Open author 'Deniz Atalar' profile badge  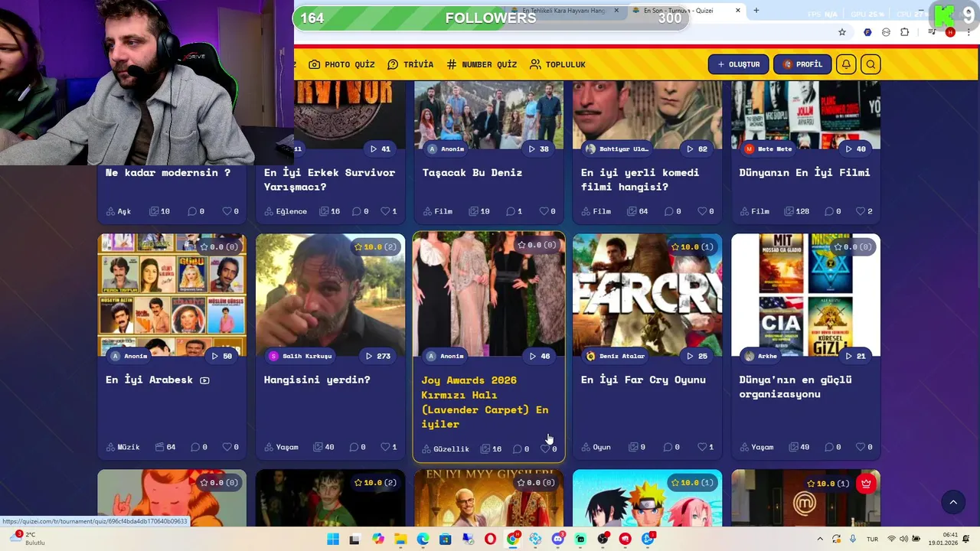click(x=616, y=356)
